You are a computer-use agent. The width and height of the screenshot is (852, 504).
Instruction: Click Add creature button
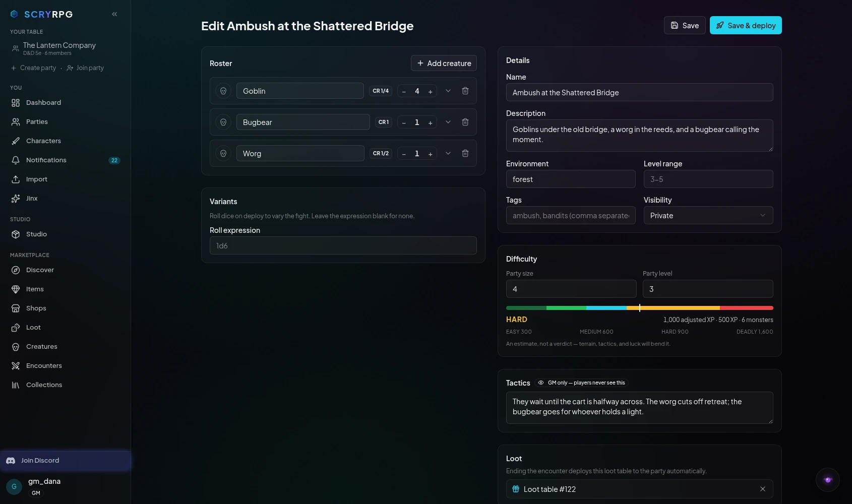[444, 63]
